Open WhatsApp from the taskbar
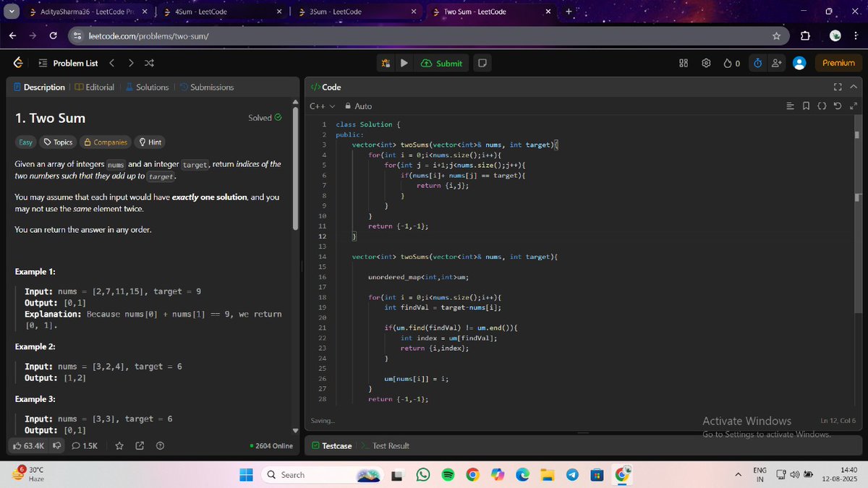Image resolution: width=868 pixels, height=488 pixels. point(423,475)
